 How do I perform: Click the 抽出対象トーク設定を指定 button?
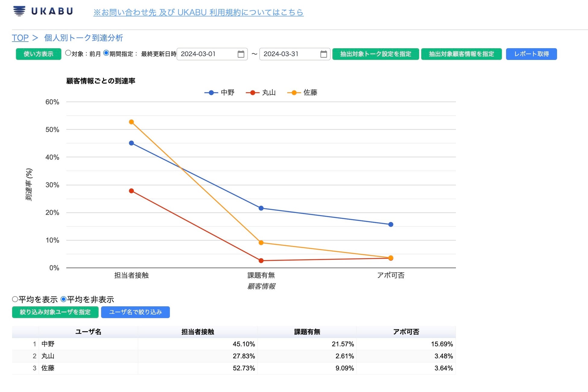pos(375,54)
